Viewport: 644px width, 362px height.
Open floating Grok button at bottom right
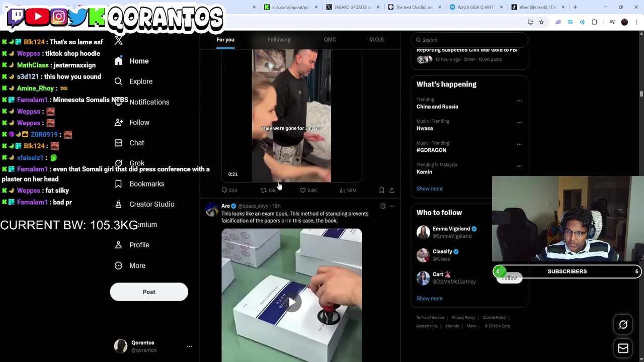(623, 325)
